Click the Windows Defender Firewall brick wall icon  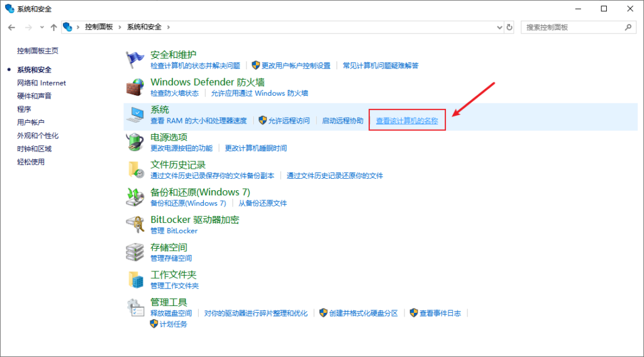pos(136,87)
